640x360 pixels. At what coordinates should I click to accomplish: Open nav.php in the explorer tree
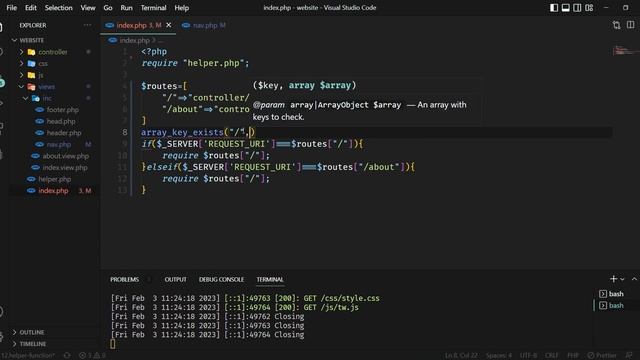click(x=59, y=144)
